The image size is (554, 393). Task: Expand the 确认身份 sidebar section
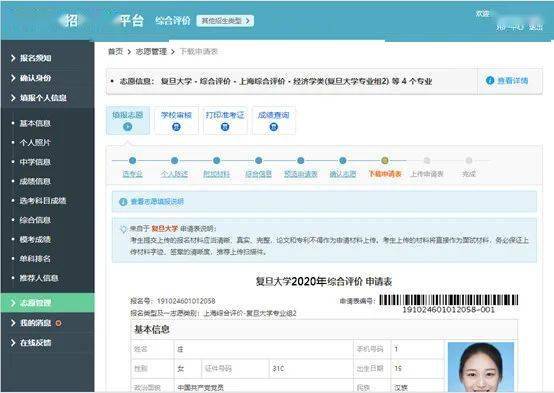click(35, 78)
